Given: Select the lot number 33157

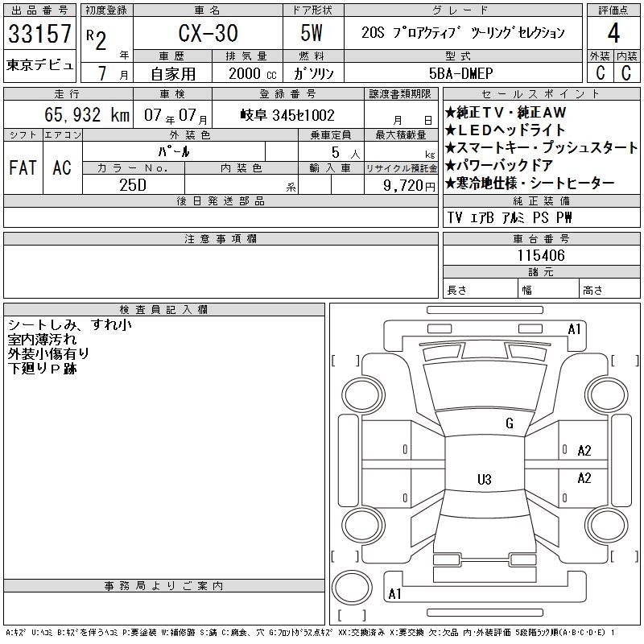Looking at the screenshot, I should tap(40, 34).
